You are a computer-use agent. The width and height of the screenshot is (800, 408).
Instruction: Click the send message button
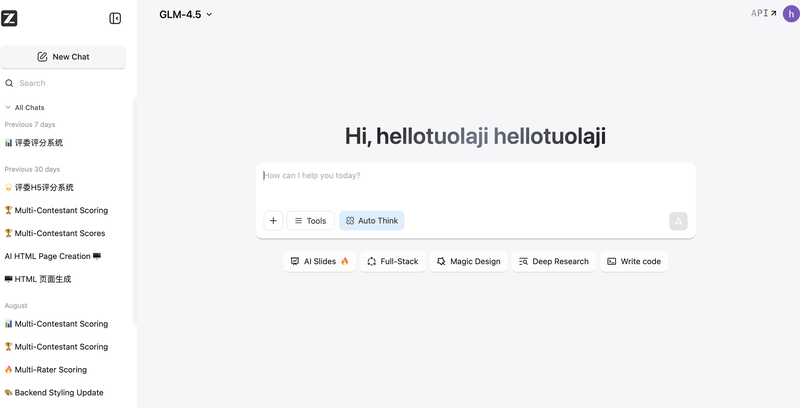[678, 221]
